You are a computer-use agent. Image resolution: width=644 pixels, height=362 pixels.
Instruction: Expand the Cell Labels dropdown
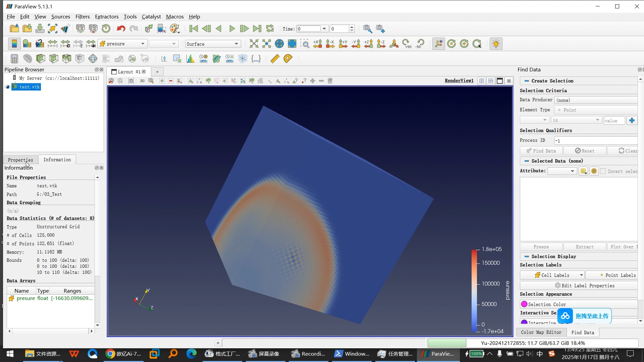(581, 275)
